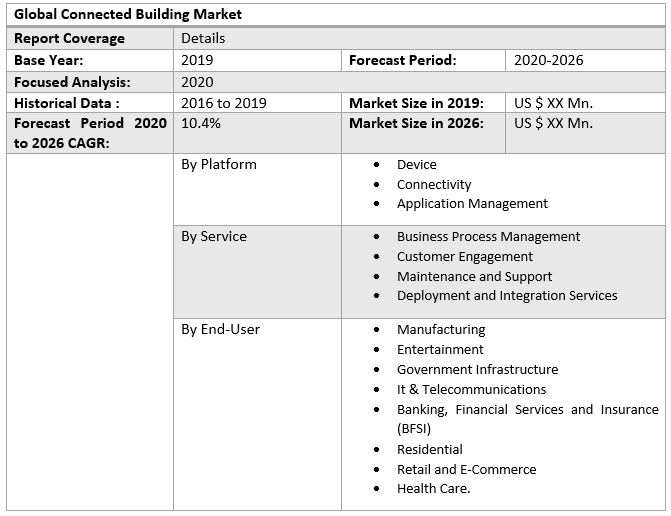Click the Business Process Management item

[x=488, y=236]
